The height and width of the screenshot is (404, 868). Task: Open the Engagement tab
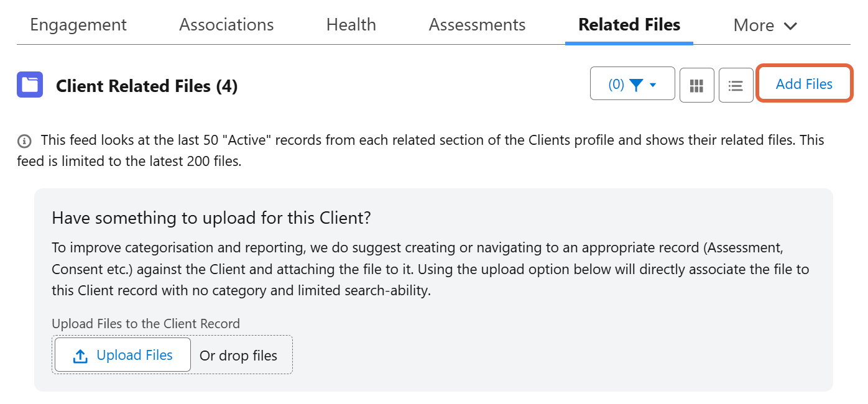coord(78,25)
